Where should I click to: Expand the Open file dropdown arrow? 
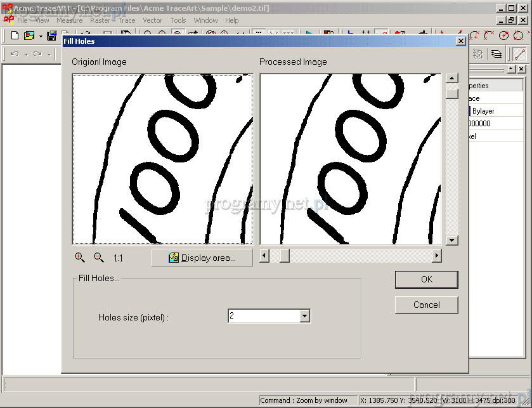[x=40, y=36]
